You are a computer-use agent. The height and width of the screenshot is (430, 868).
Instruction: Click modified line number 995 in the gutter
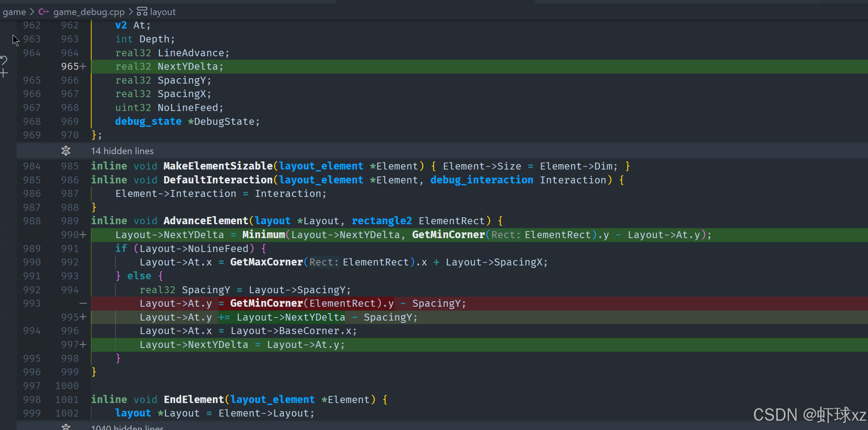[70, 317]
